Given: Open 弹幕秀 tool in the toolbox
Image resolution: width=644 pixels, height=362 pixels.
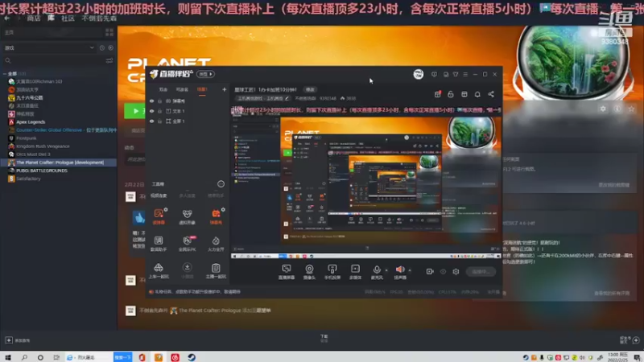Looking at the screenshot, I should click(x=216, y=216).
